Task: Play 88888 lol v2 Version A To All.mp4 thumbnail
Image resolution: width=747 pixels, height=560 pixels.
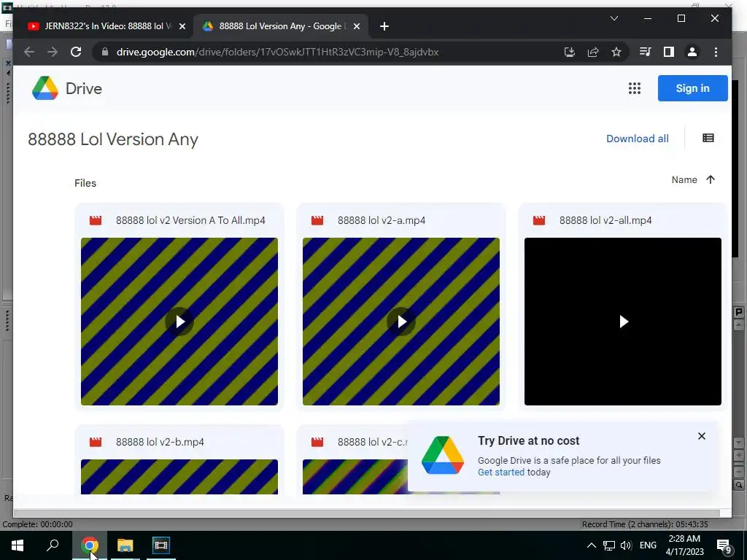Action: pyautogui.click(x=179, y=322)
